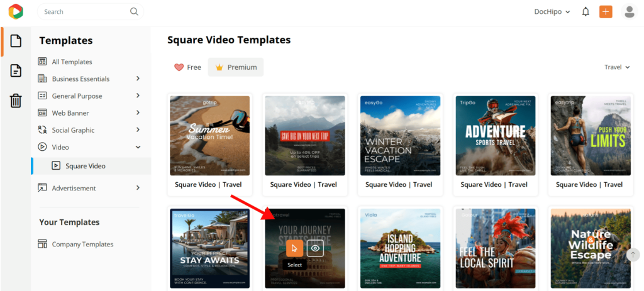Switch to the Free tab

pos(187,67)
